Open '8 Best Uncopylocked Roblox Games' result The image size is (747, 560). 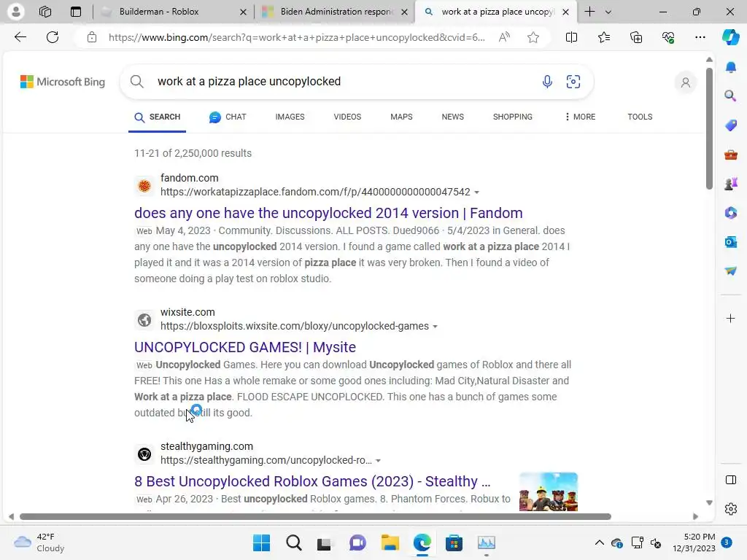coord(312,481)
